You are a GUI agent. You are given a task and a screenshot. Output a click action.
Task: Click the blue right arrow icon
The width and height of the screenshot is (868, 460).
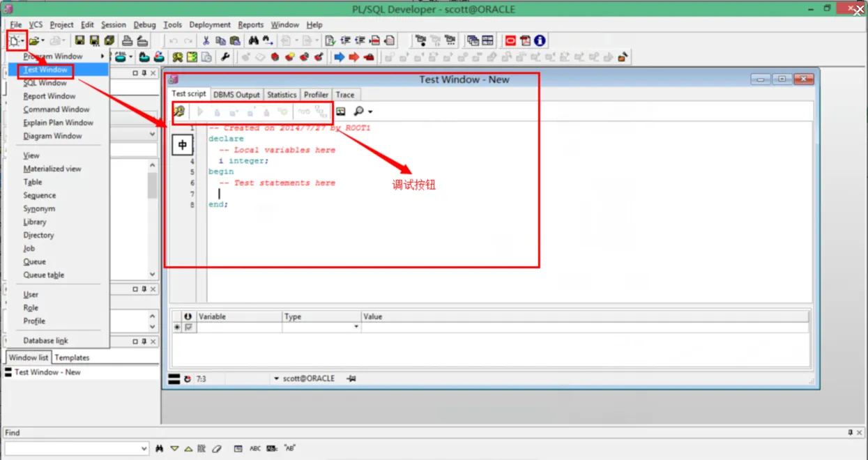tap(340, 56)
